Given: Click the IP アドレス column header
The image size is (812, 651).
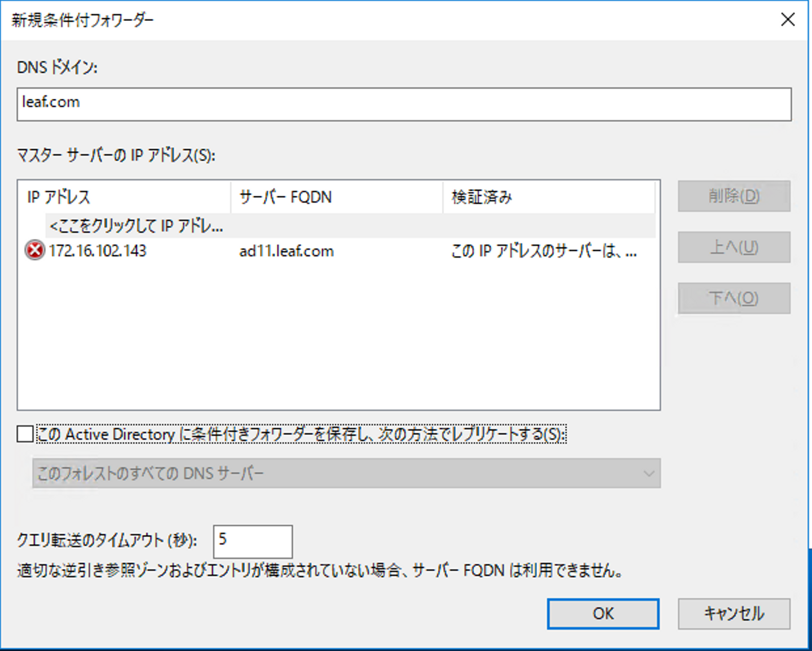Looking at the screenshot, I should pos(59,197).
